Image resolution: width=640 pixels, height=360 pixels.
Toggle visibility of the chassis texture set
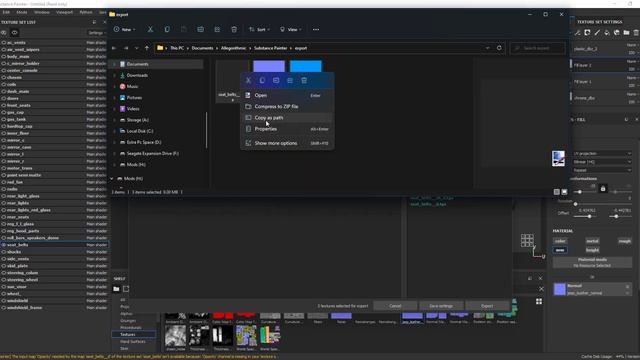(x=4, y=77)
